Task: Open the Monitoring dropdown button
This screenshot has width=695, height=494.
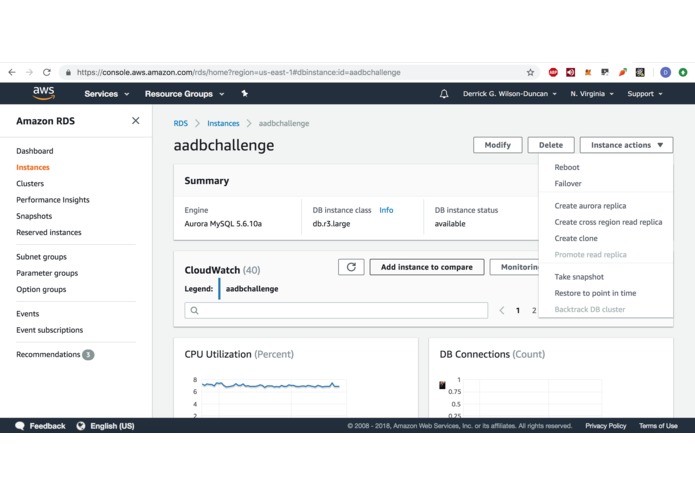Action: [516, 267]
